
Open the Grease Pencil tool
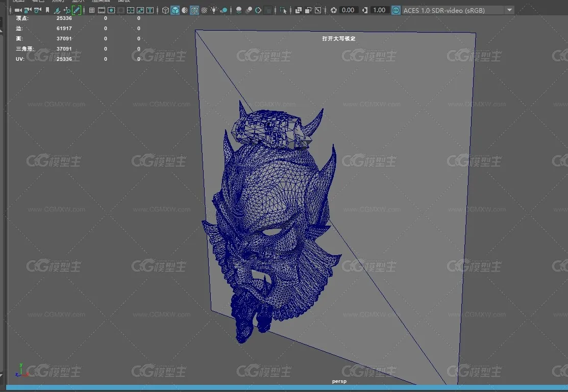[x=77, y=10]
